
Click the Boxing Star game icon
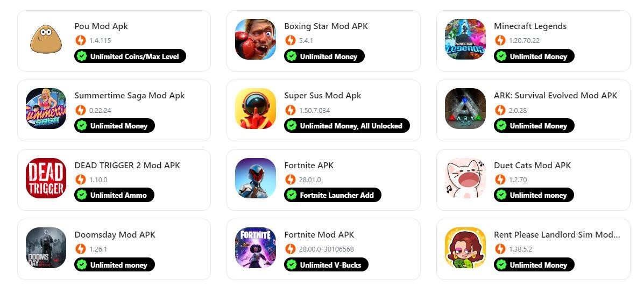(256, 39)
